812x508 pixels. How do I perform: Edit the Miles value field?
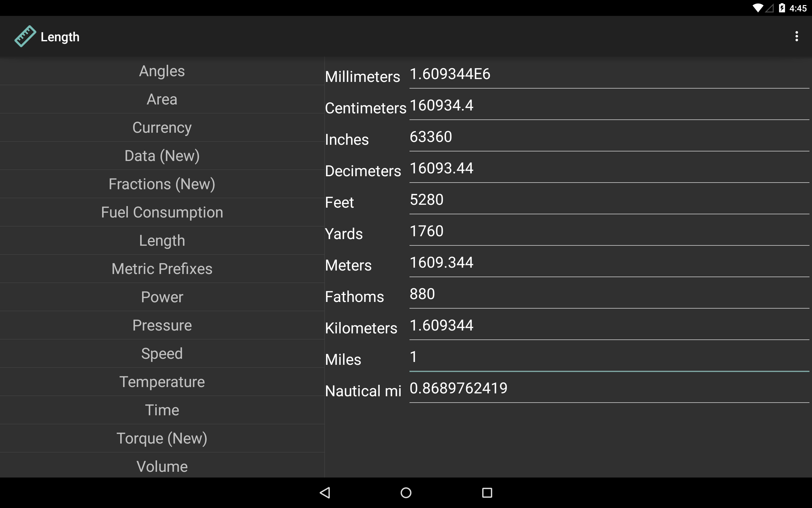[x=609, y=358]
